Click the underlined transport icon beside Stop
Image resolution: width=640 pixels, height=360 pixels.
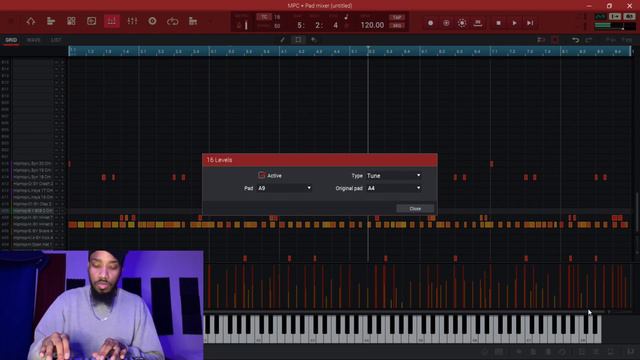[x=478, y=23]
